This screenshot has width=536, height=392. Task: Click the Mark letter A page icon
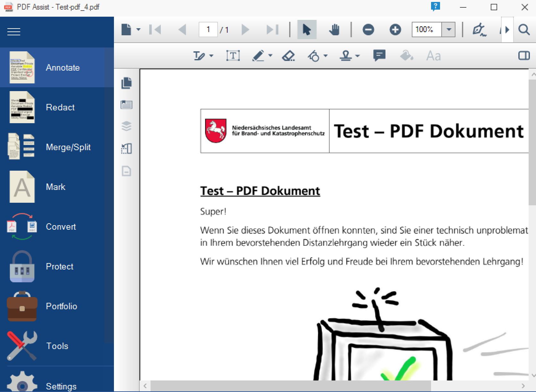[x=22, y=187]
